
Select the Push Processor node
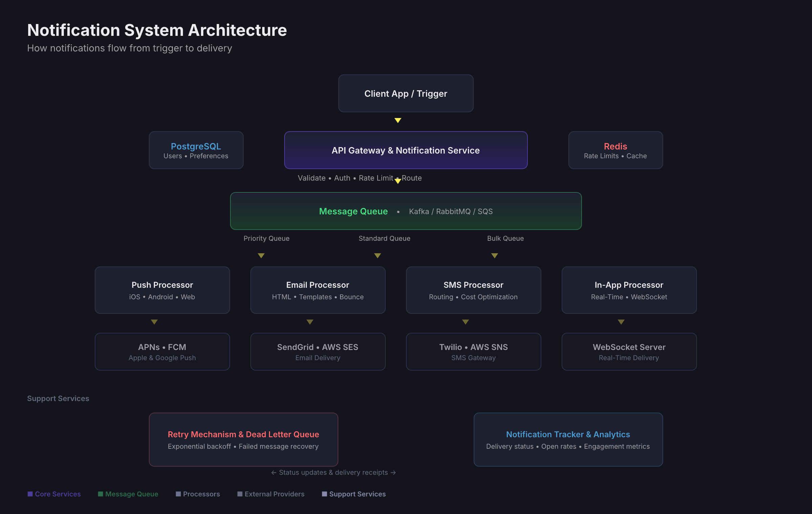162,290
